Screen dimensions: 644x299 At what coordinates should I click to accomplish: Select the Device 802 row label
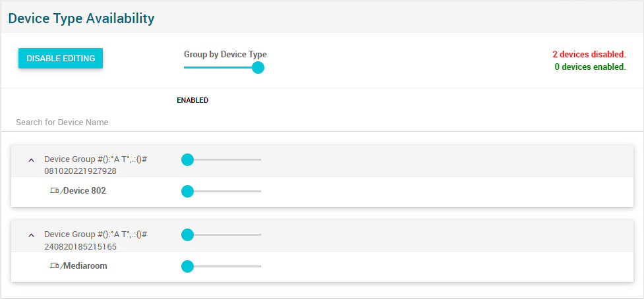(x=84, y=191)
